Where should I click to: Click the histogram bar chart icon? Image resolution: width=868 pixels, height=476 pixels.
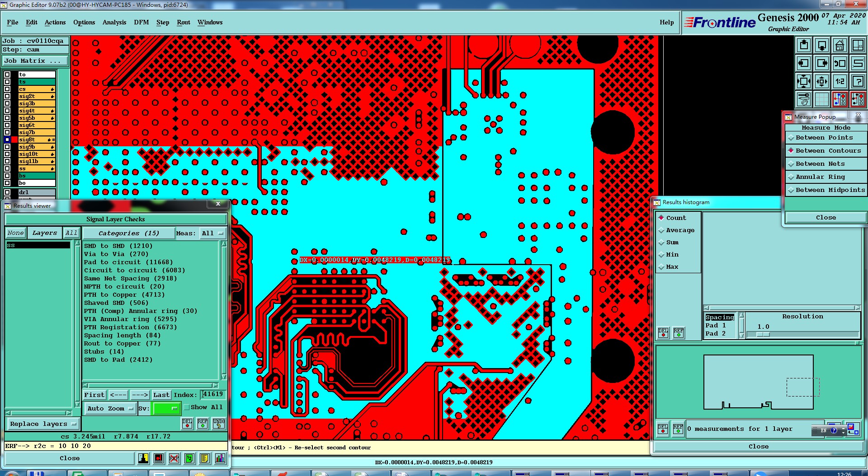[220, 458]
